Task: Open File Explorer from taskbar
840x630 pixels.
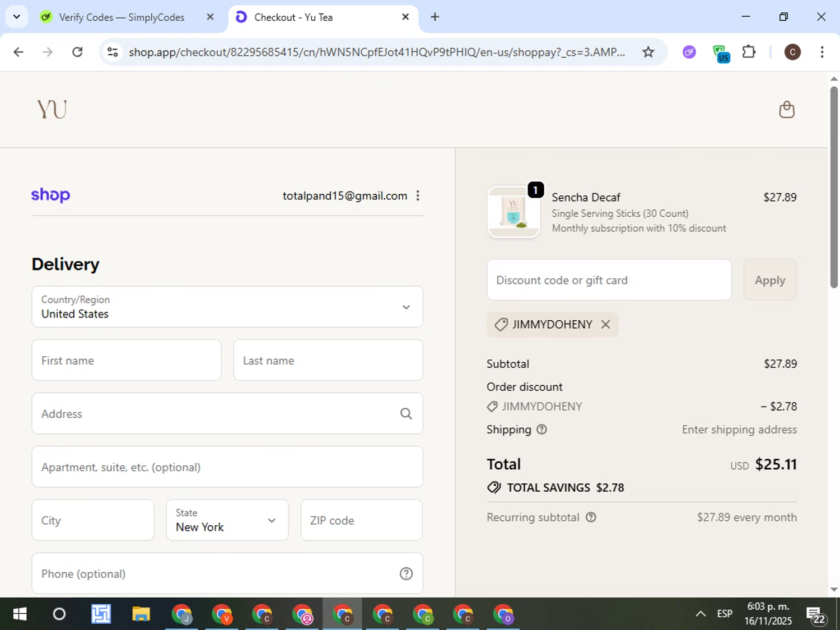Action: tap(141, 614)
